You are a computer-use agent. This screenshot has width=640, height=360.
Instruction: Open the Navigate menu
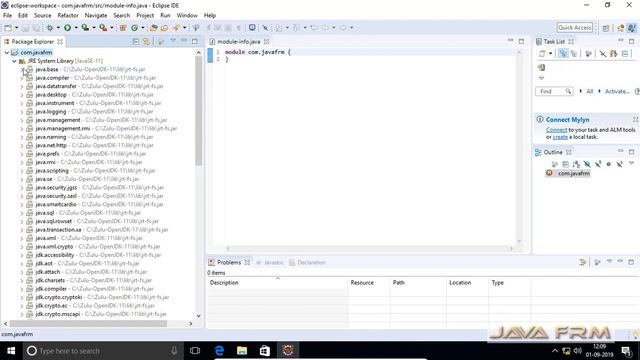96,16
